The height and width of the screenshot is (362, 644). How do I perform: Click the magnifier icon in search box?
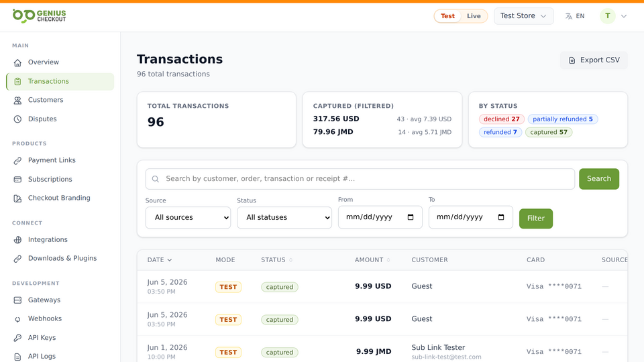tap(156, 179)
